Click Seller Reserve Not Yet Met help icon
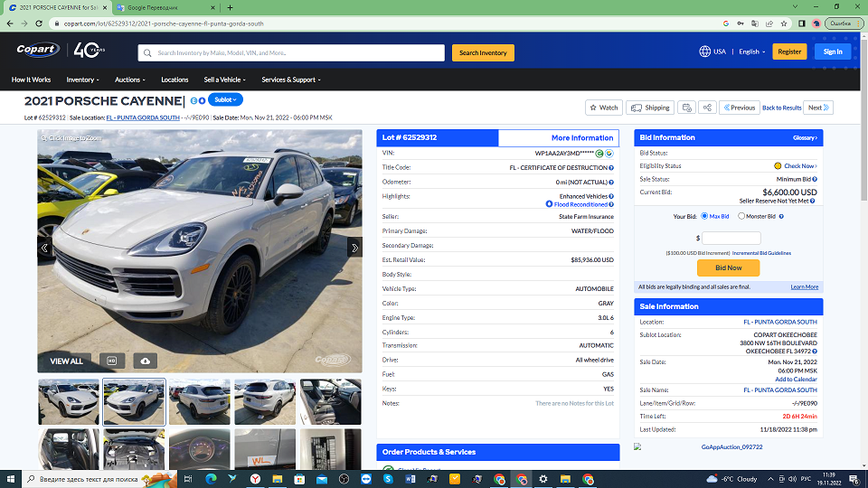Image resolution: width=868 pixels, height=488 pixels. coord(813,201)
